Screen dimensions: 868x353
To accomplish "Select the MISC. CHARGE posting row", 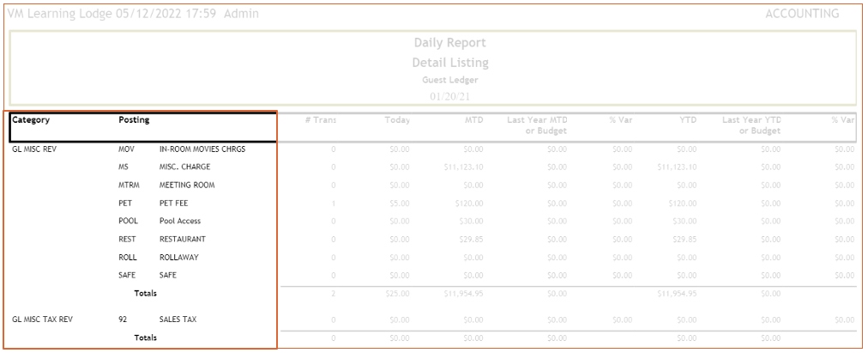I will 184,167.
